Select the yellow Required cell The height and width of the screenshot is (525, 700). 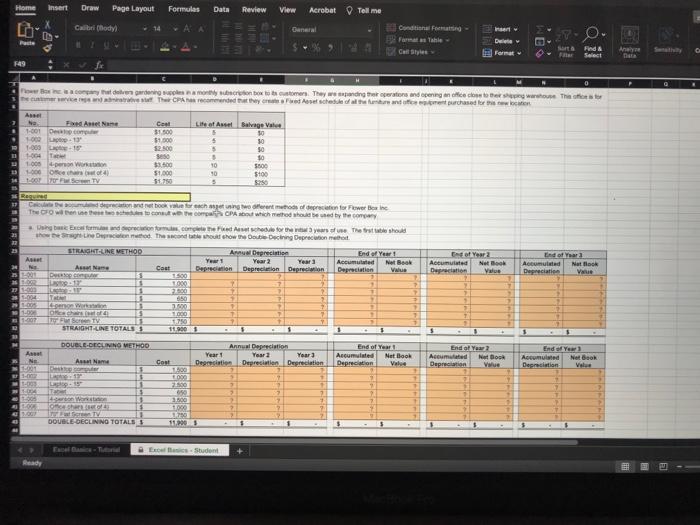pyautogui.click(x=105, y=196)
